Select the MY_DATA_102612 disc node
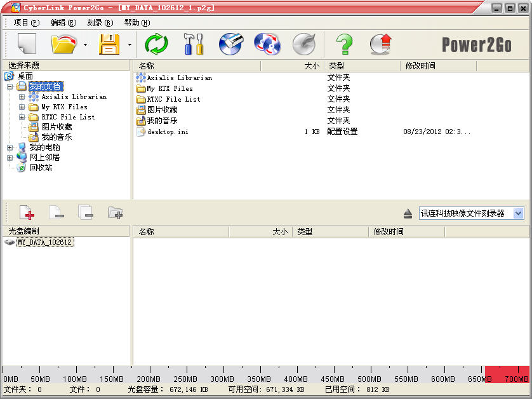This screenshot has width=532, height=399. [44, 242]
